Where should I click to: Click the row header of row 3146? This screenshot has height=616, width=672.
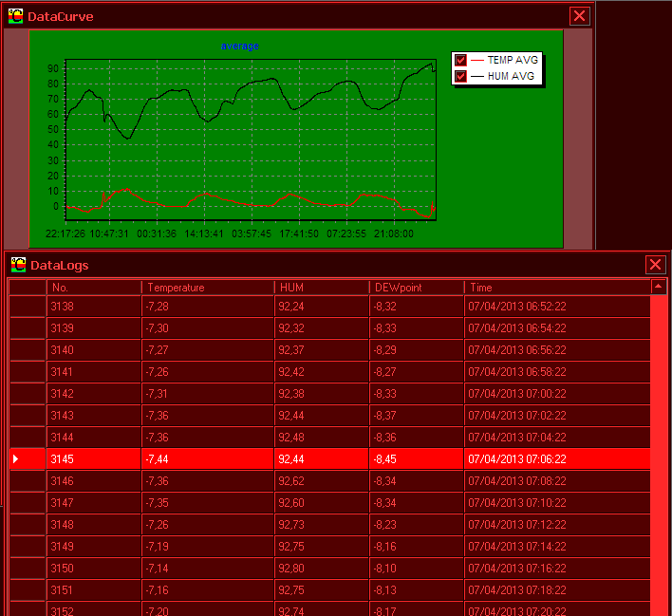point(28,481)
